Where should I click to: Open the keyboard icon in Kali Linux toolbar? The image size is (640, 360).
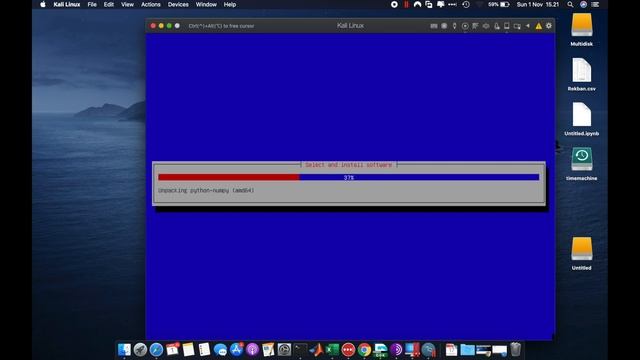[433, 26]
